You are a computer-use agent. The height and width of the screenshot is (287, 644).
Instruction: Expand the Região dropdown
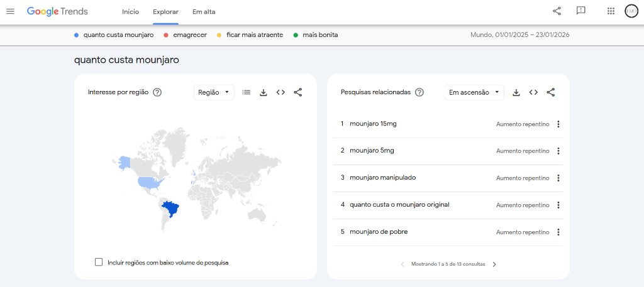click(214, 92)
